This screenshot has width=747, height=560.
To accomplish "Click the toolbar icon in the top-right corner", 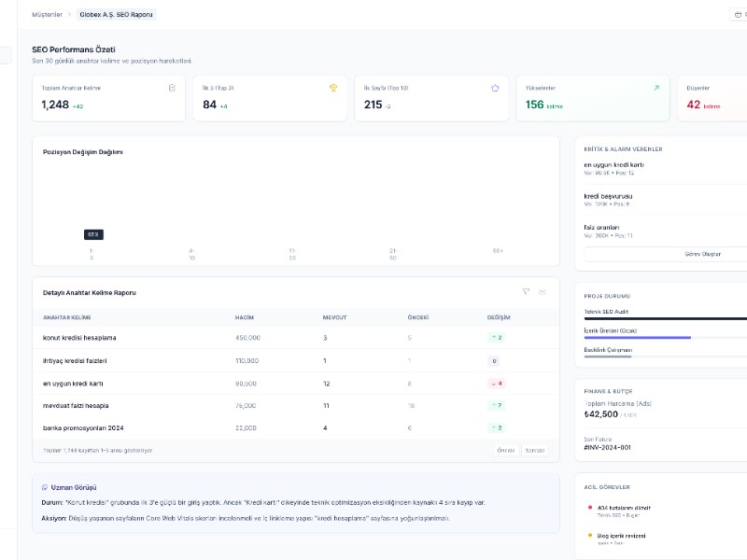I will pyautogui.click(x=736, y=13).
